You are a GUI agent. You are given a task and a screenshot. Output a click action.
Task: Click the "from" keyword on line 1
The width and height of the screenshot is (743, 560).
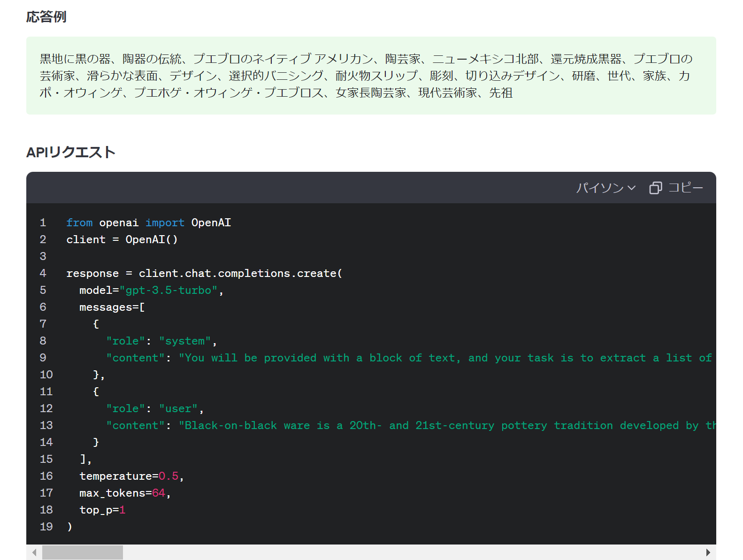click(x=79, y=222)
